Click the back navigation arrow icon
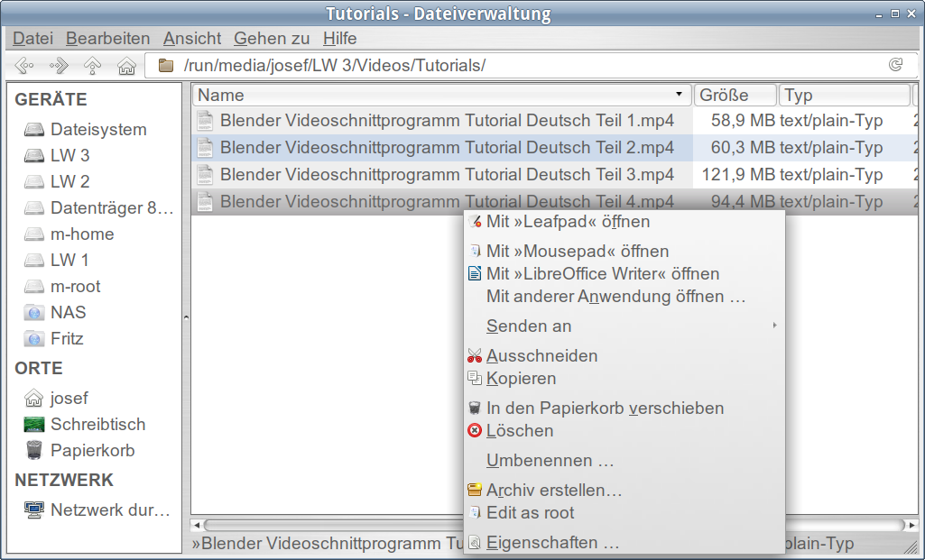This screenshot has height=560, width=925. click(x=24, y=65)
